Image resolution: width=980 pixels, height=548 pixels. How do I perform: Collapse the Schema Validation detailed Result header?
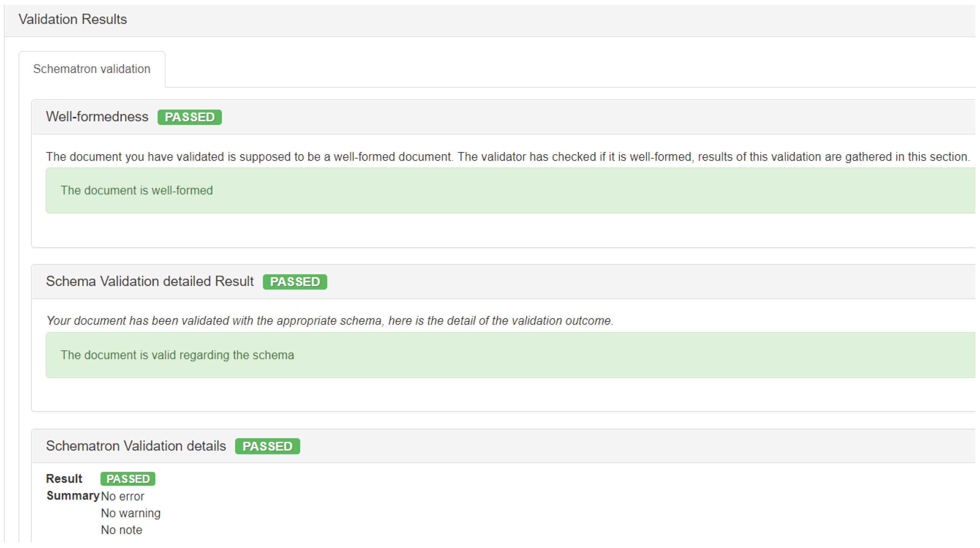coord(150,281)
